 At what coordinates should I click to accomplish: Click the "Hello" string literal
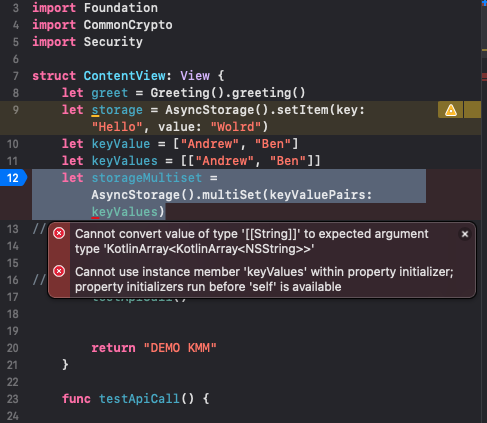(117, 127)
